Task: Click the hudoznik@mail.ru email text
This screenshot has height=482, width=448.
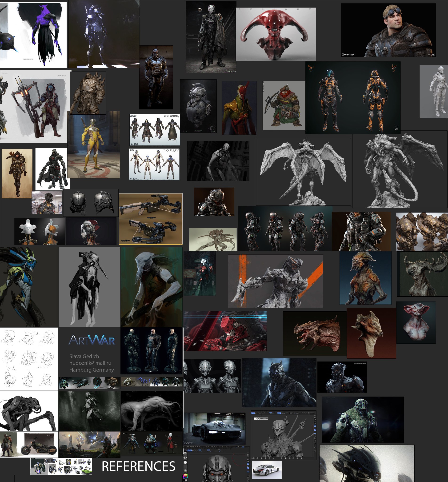Action: pyautogui.click(x=90, y=363)
